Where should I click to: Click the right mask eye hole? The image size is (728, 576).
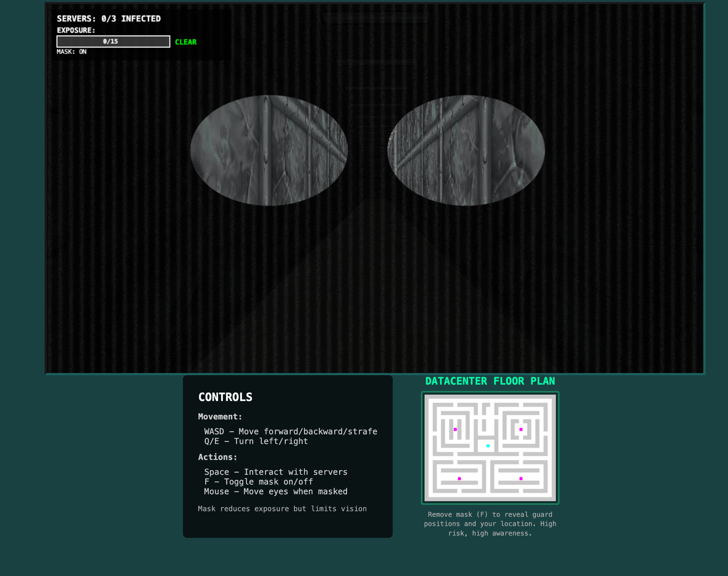[x=466, y=151]
